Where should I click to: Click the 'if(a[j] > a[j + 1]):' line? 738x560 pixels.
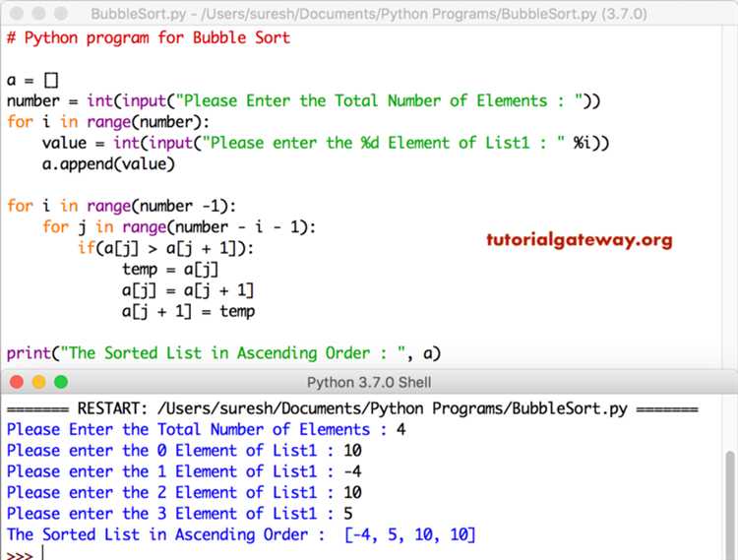pyautogui.click(x=165, y=248)
